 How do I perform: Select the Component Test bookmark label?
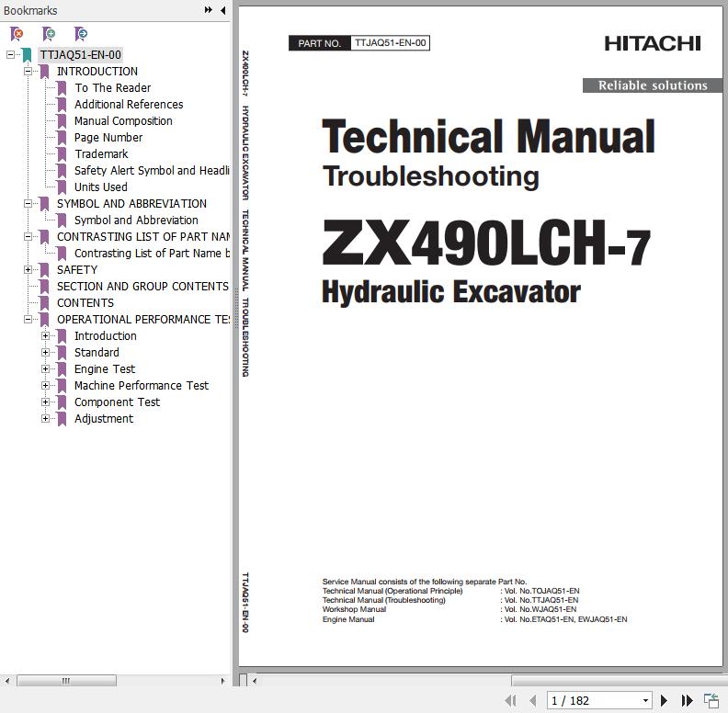pyautogui.click(x=117, y=402)
